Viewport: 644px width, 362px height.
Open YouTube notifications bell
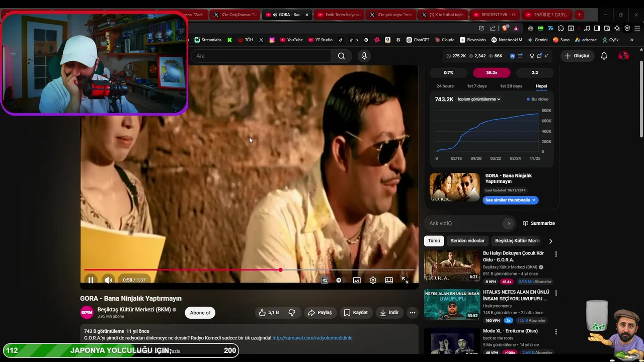(604, 56)
